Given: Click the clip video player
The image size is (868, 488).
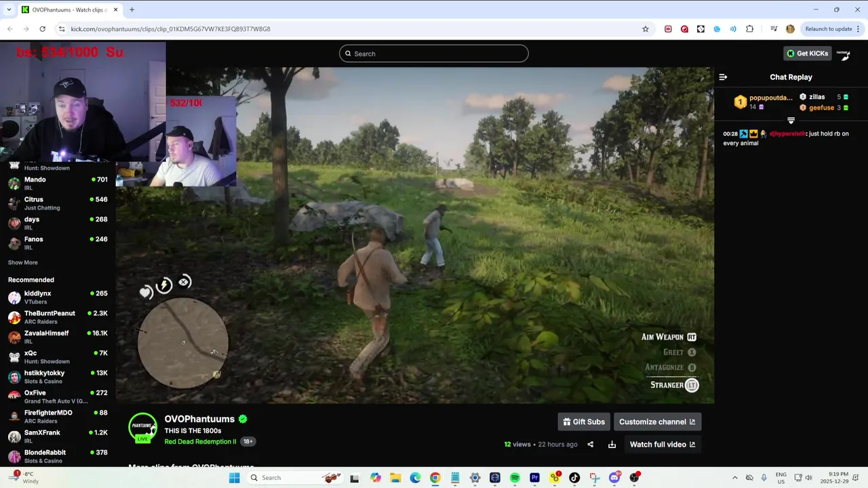Looking at the screenshot, I should pyautogui.click(x=414, y=235).
